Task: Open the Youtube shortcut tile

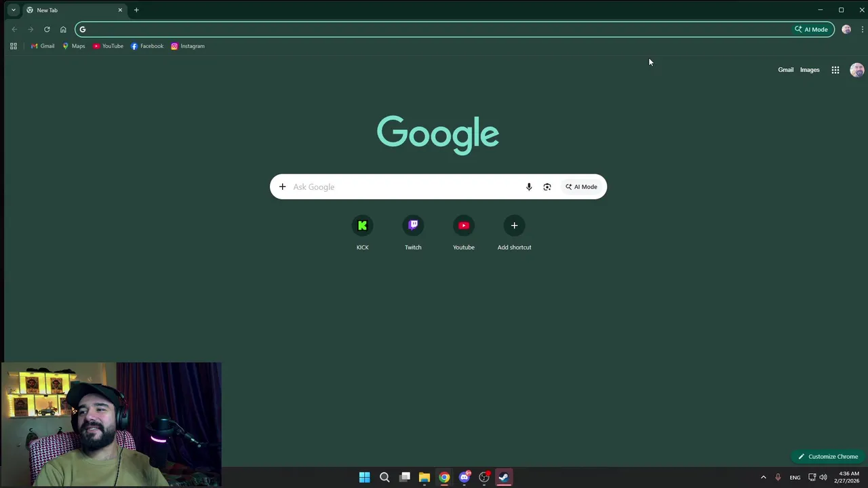Action: point(464,233)
